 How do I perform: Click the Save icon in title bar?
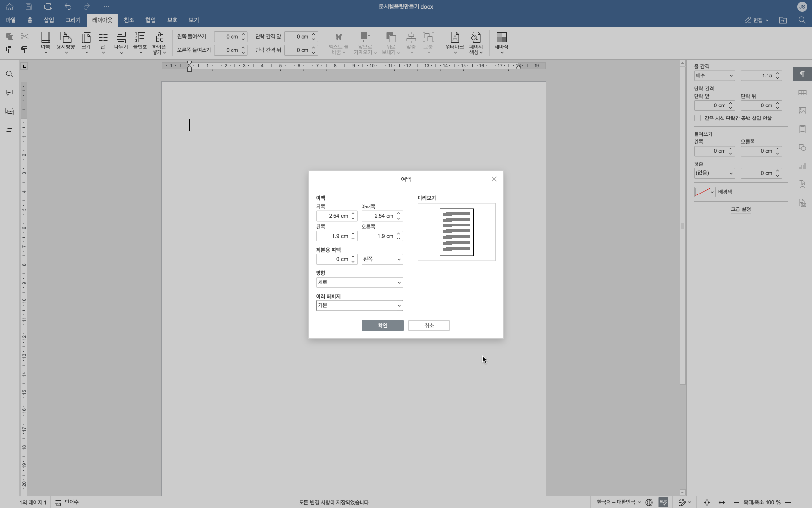pyautogui.click(x=29, y=7)
